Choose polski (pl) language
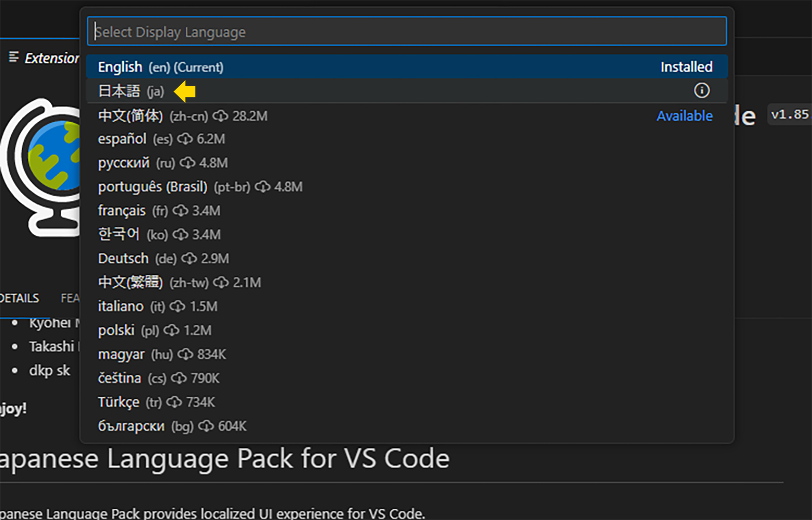 click(x=407, y=330)
